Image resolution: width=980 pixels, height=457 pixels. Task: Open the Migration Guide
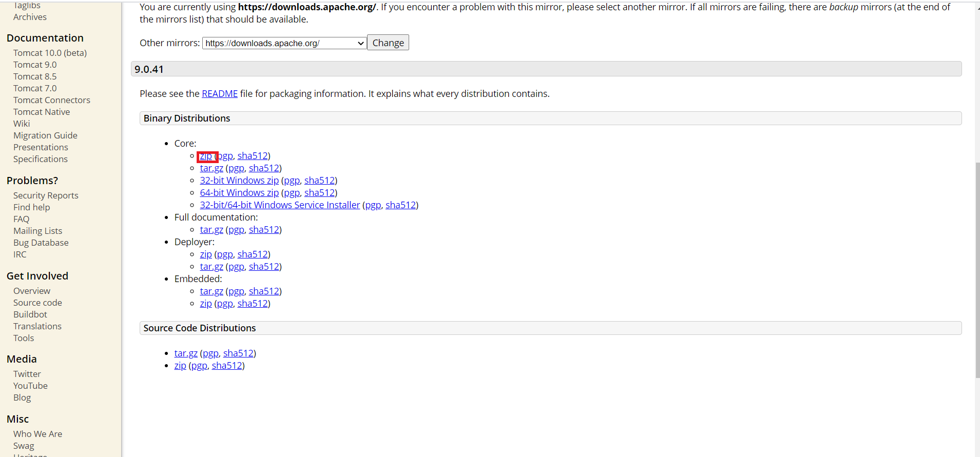(45, 135)
